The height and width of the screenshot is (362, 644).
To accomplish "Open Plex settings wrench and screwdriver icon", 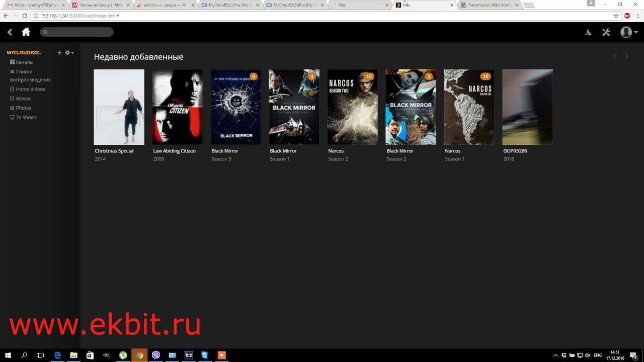I will click(x=606, y=32).
